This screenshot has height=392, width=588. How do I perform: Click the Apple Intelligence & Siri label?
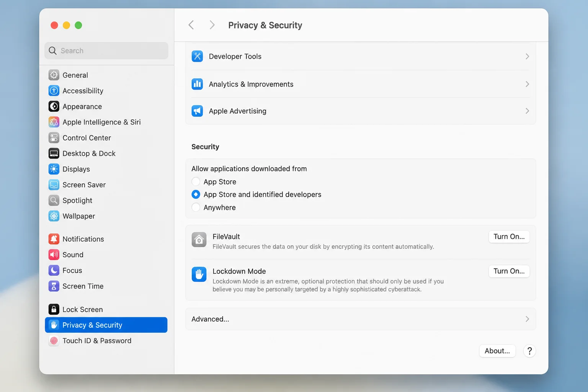point(102,122)
